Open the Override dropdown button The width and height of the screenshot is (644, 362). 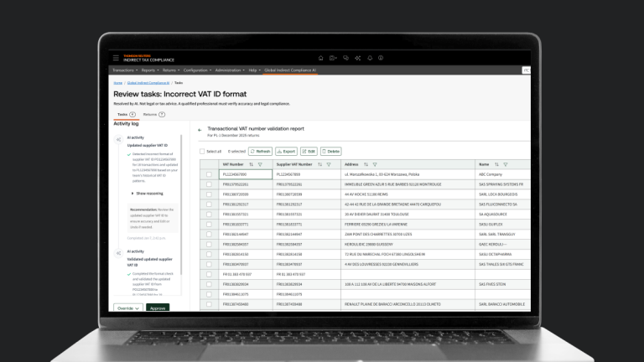coord(128,308)
